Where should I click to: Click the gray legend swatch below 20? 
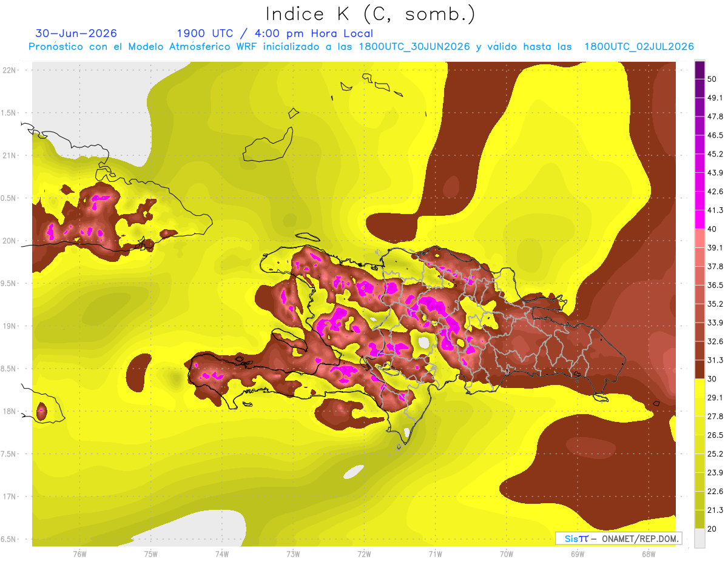[x=699, y=538]
